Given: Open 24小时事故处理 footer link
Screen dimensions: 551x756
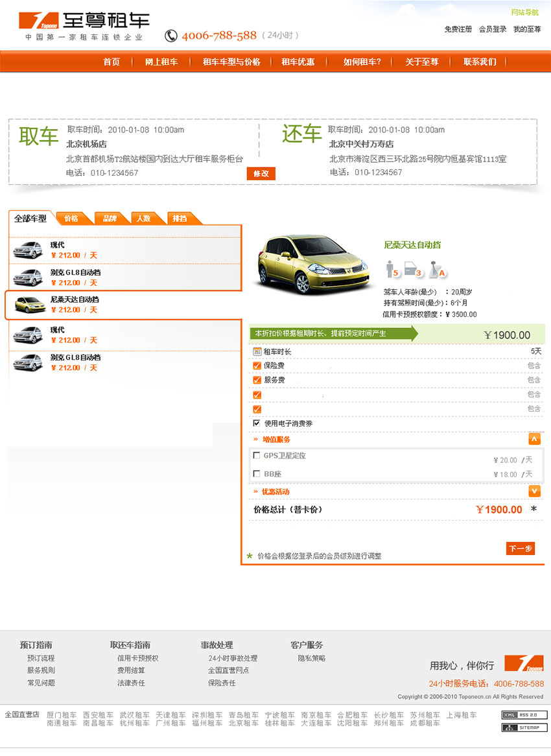Looking at the screenshot, I should coord(233,658).
